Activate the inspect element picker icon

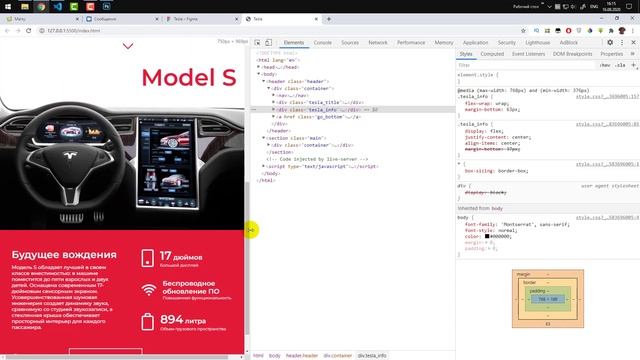tap(257, 42)
